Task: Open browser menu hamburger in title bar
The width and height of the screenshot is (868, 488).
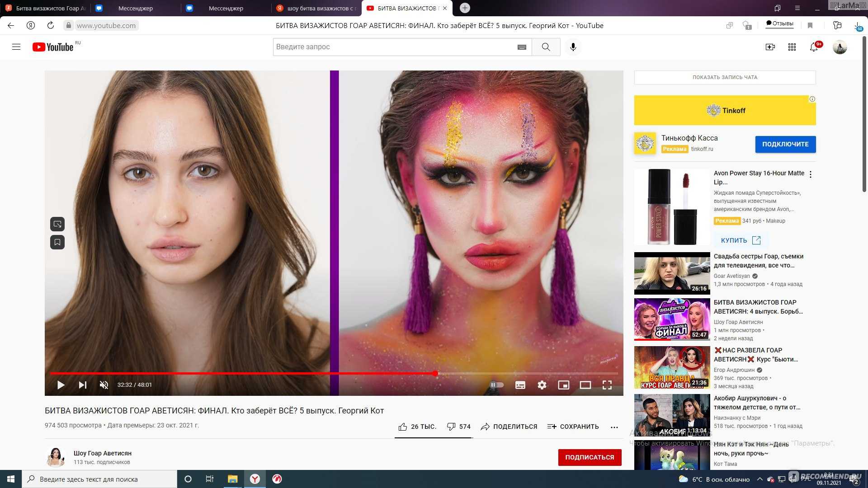Action: pyautogui.click(x=797, y=8)
